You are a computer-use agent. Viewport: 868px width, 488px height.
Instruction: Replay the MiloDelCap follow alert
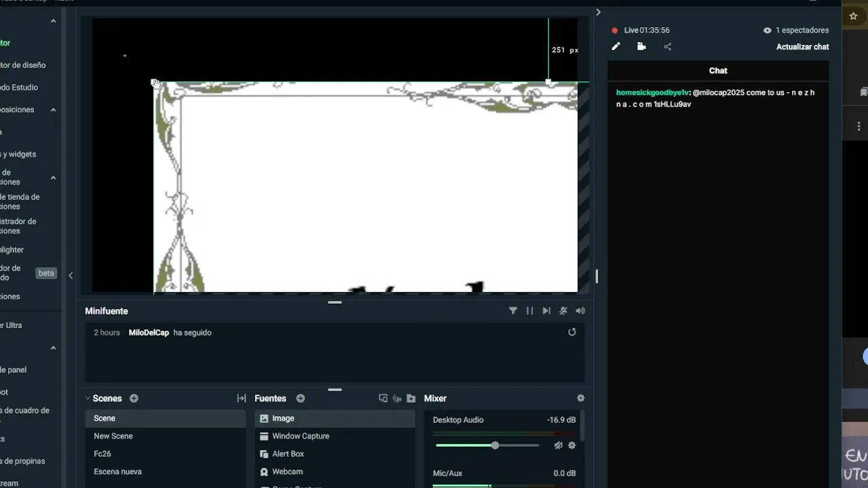[572, 332]
